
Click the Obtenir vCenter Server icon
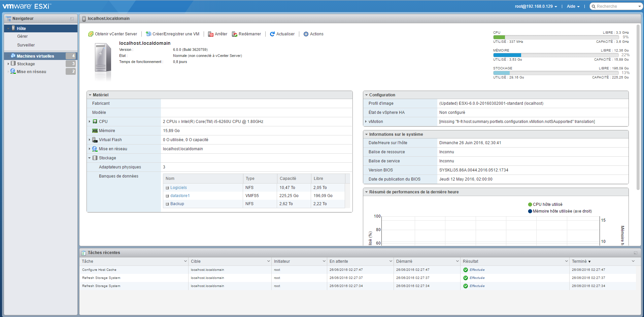[91, 34]
